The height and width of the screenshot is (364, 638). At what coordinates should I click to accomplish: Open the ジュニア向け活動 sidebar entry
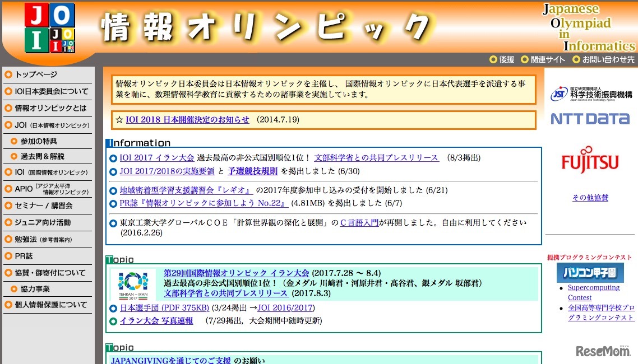(42, 223)
